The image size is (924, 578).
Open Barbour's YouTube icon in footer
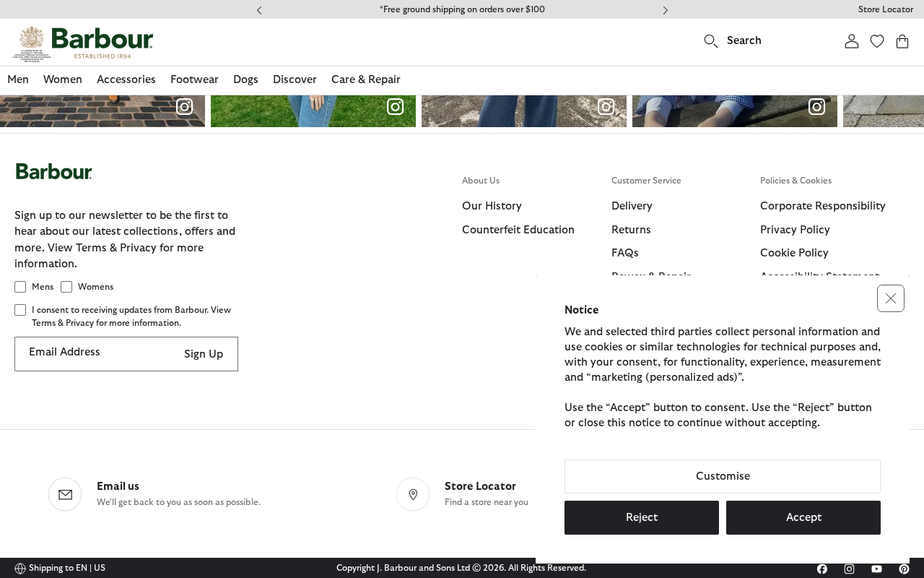coord(876,569)
